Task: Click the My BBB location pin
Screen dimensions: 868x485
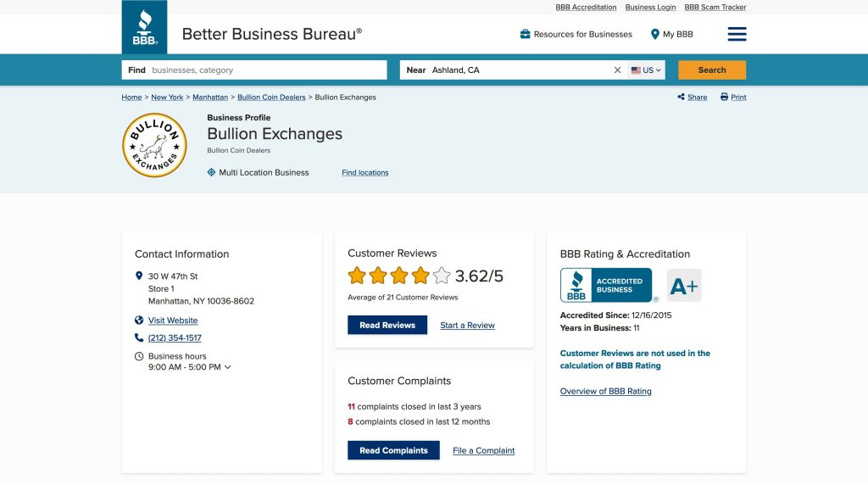Action: (655, 34)
